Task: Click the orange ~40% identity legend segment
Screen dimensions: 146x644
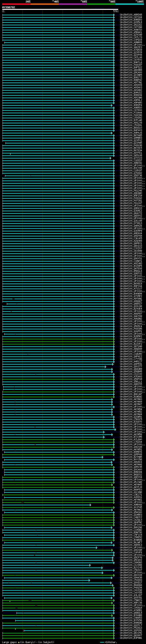Action: click(x=45, y=4)
